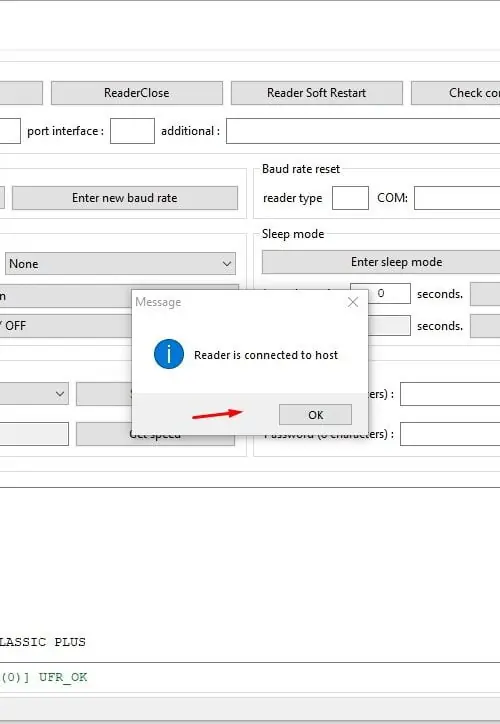
Task: Click the Enter sleep mode button
Action: [x=381, y=262]
